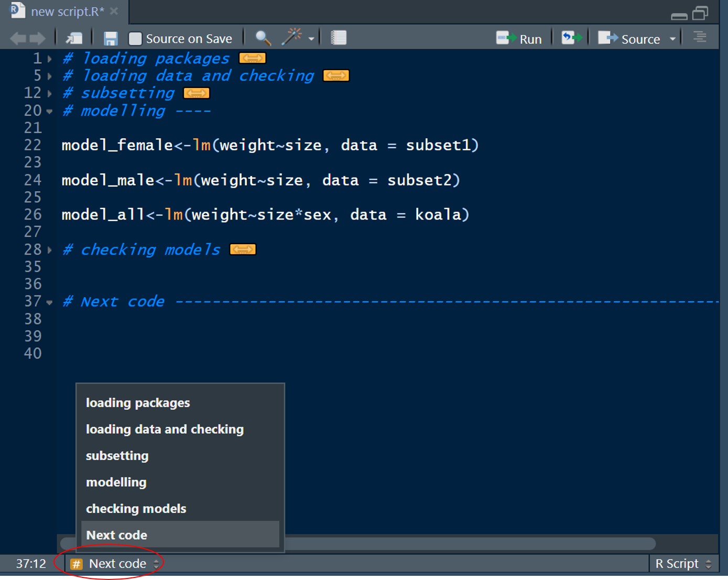
Task: Open the find/replace magnifying glass tool
Action: pyautogui.click(x=263, y=38)
